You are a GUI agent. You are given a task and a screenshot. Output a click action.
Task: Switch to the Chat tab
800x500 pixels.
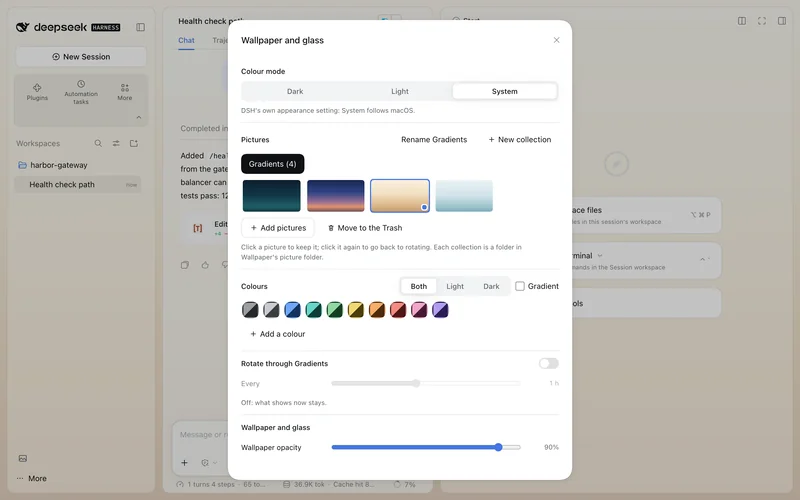pos(186,40)
